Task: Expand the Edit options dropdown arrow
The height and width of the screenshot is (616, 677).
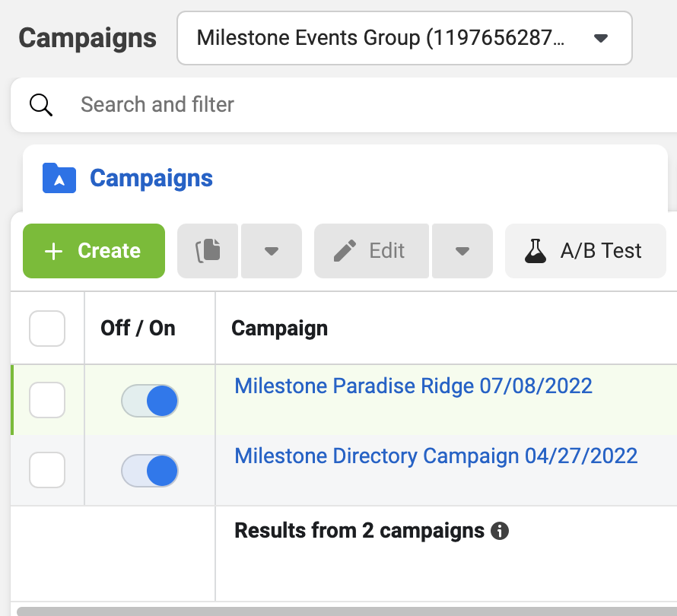Action: click(x=462, y=251)
